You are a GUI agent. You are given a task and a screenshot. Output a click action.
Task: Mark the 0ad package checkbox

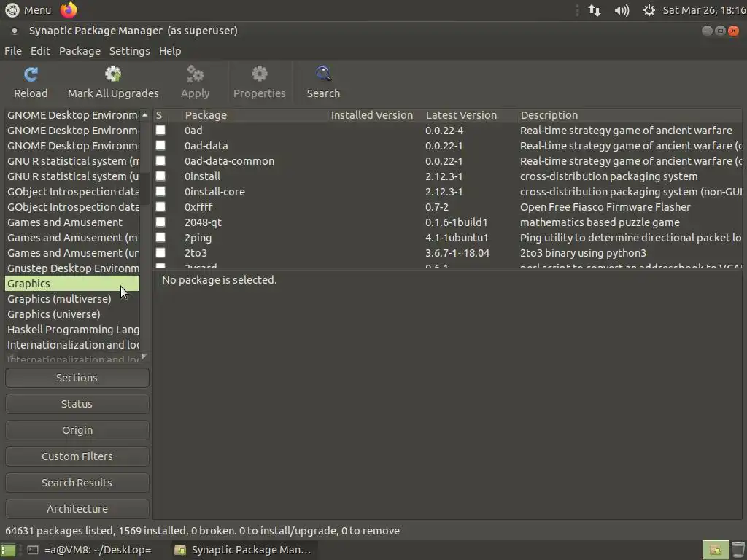pyautogui.click(x=160, y=130)
